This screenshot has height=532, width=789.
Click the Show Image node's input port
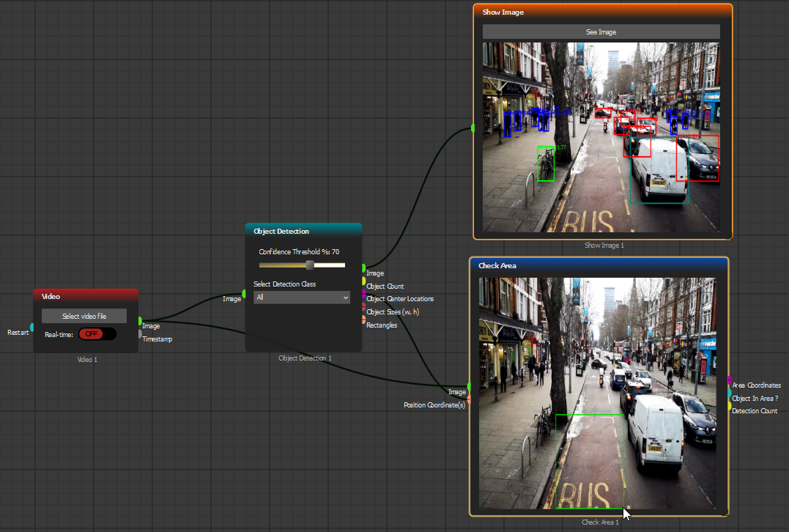pyautogui.click(x=473, y=128)
